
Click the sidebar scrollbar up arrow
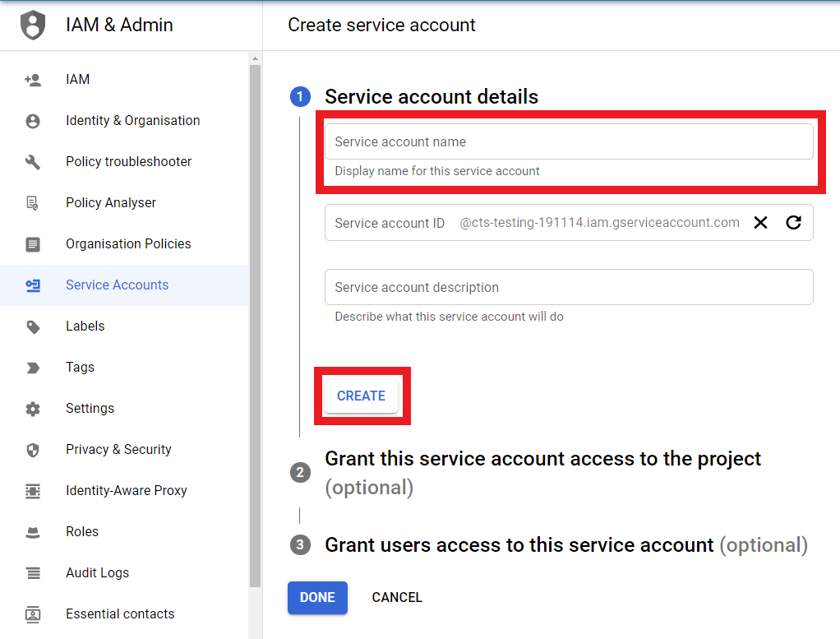click(x=255, y=58)
